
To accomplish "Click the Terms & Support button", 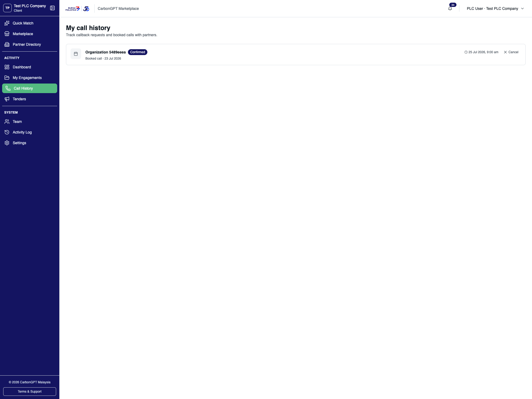I will coord(30,392).
